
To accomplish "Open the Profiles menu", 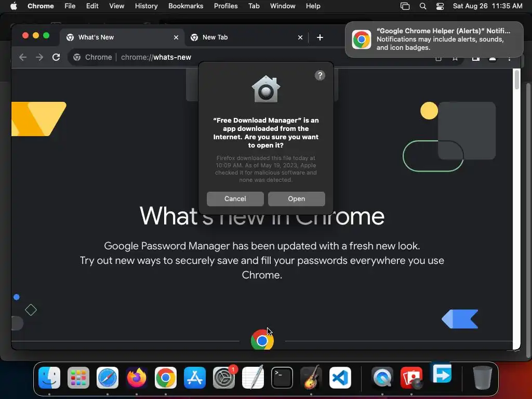I will [x=225, y=6].
